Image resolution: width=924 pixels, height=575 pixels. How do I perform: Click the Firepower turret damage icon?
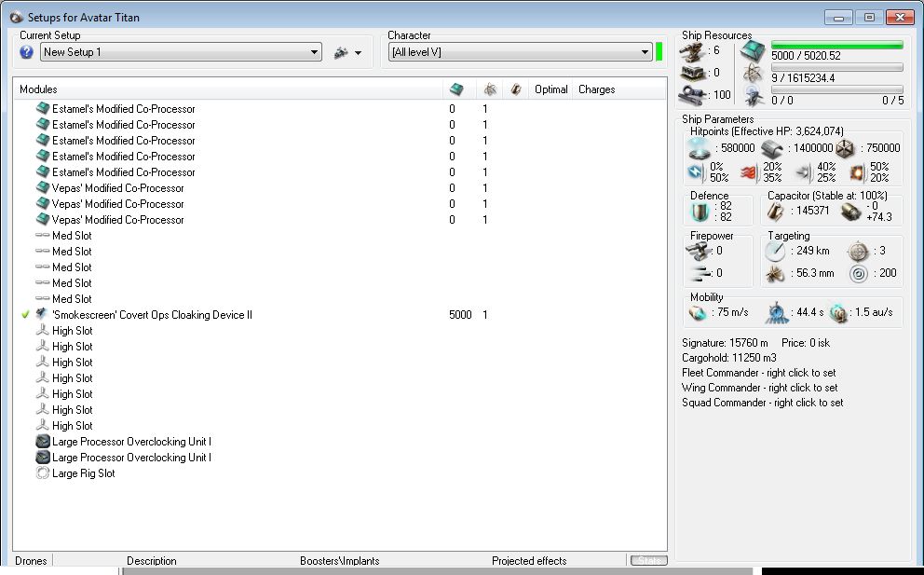click(697, 252)
